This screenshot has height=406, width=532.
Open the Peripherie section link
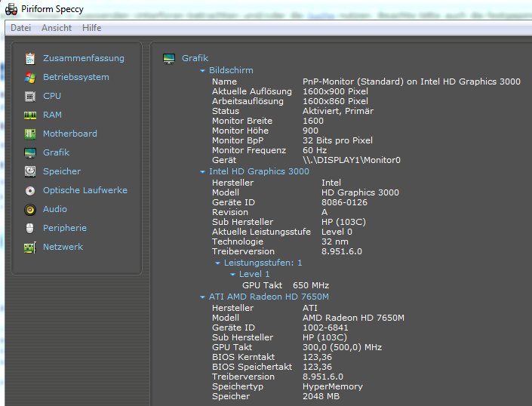tap(65, 228)
